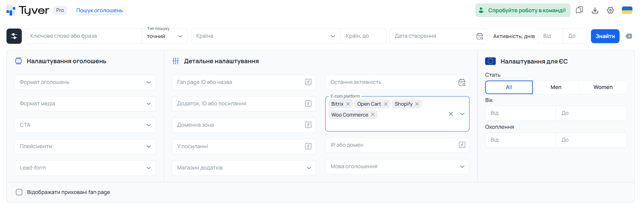Focus the Вік Від field
The height and width of the screenshot is (212, 644).
pyautogui.click(x=521, y=113)
